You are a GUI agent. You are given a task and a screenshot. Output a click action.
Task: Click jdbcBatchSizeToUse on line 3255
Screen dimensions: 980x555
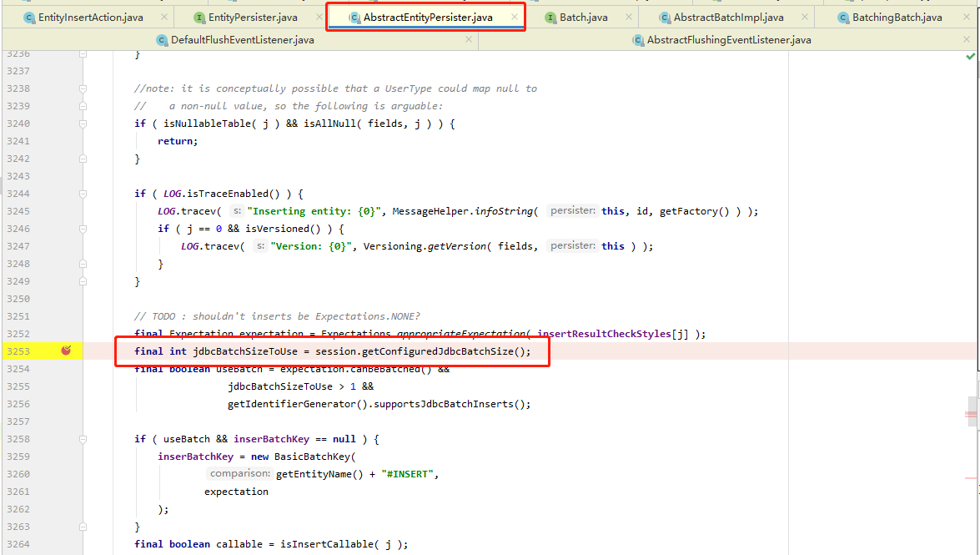click(x=280, y=386)
